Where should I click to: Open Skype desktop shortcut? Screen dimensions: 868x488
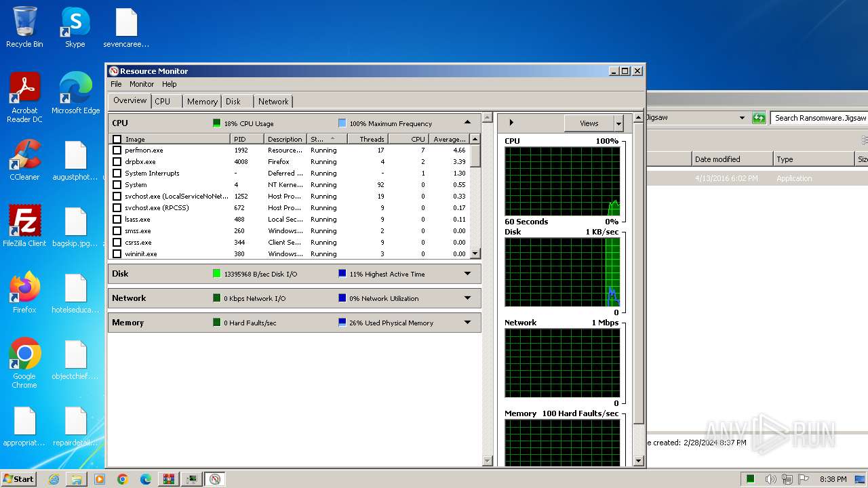[x=75, y=27]
